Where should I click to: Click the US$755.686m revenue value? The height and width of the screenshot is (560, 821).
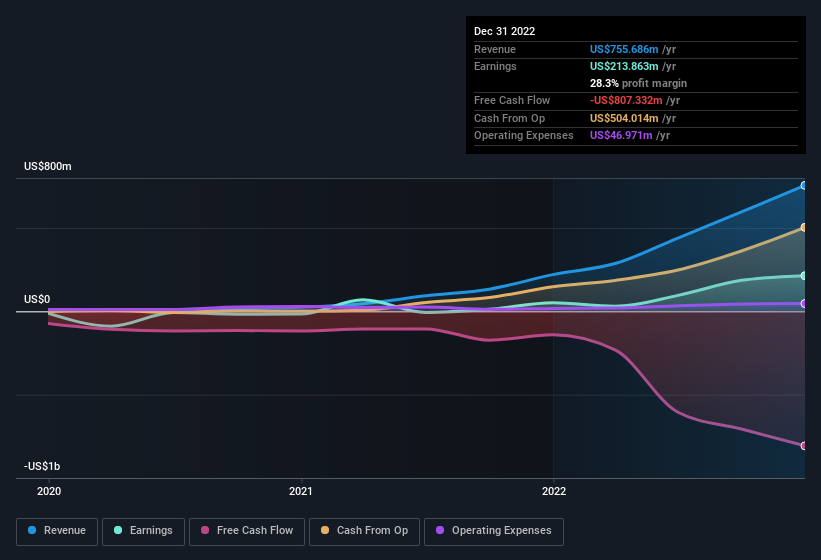(x=624, y=49)
